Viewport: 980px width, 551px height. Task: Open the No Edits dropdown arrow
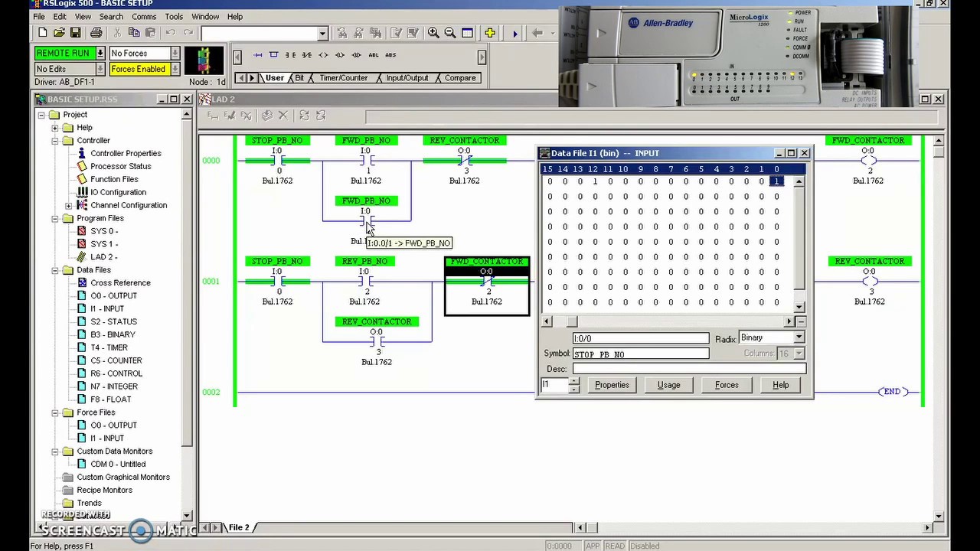point(100,69)
